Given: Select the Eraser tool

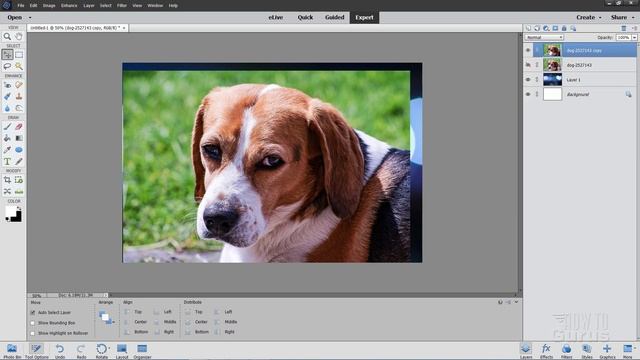Looking at the screenshot, I should click(x=19, y=127).
